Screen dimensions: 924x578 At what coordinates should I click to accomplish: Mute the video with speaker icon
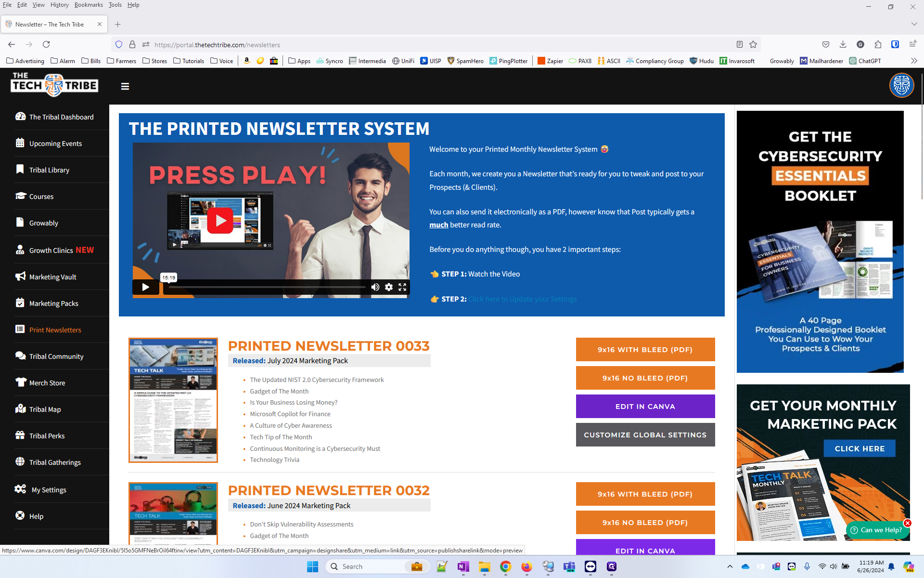pyautogui.click(x=375, y=287)
